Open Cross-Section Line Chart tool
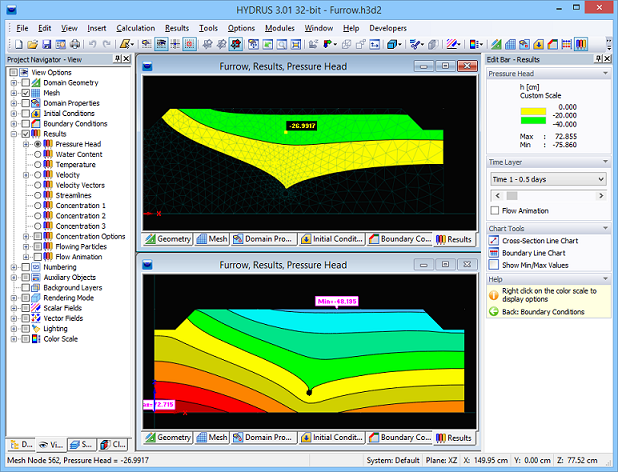 click(534, 241)
